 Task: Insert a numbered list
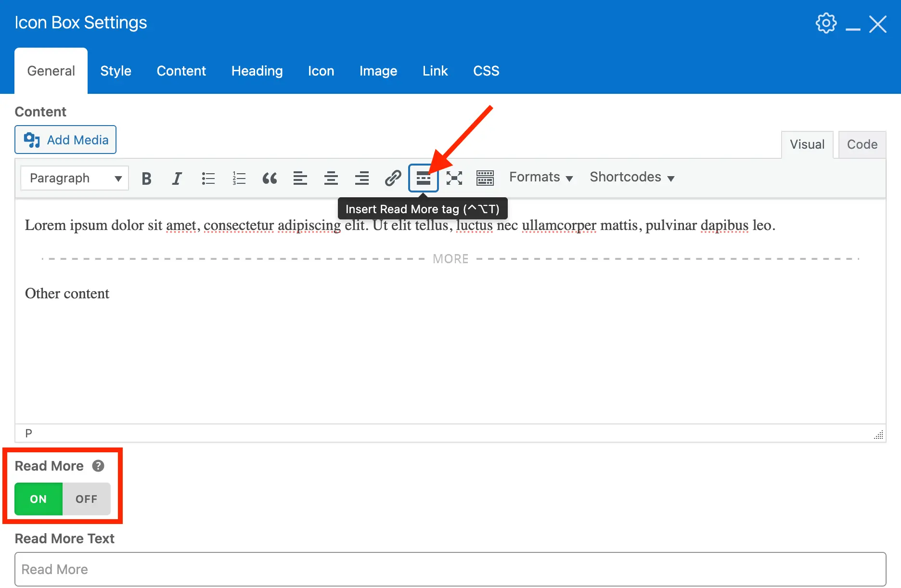[x=239, y=179]
